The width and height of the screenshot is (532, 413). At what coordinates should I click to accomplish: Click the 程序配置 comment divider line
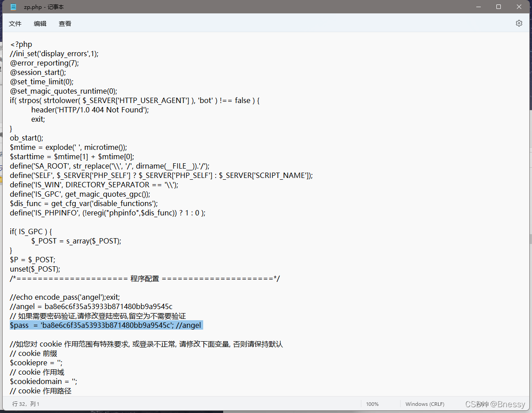pyautogui.click(x=145, y=278)
